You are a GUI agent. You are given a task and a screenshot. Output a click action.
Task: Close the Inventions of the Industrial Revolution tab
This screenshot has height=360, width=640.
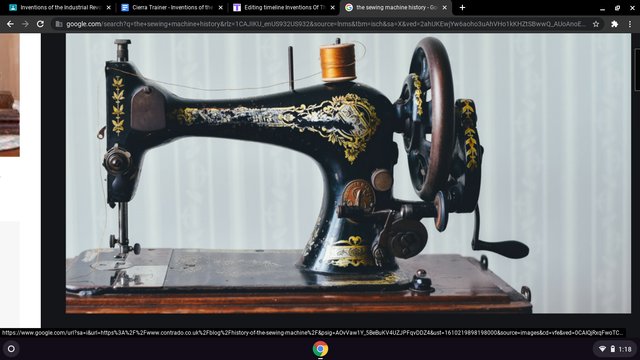point(109,7)
